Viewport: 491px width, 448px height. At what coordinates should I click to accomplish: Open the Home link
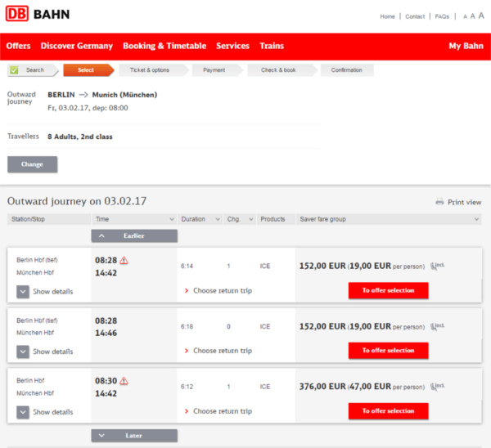pos(387,16)
